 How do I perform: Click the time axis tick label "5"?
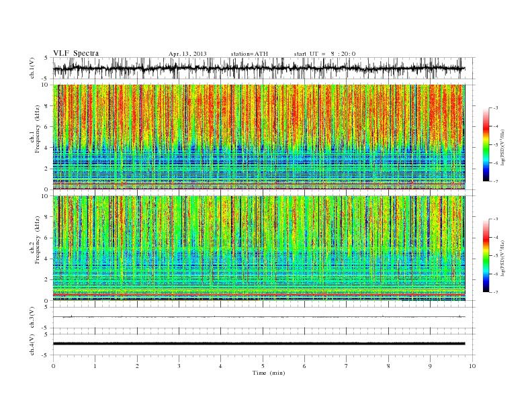pos(263,366)
